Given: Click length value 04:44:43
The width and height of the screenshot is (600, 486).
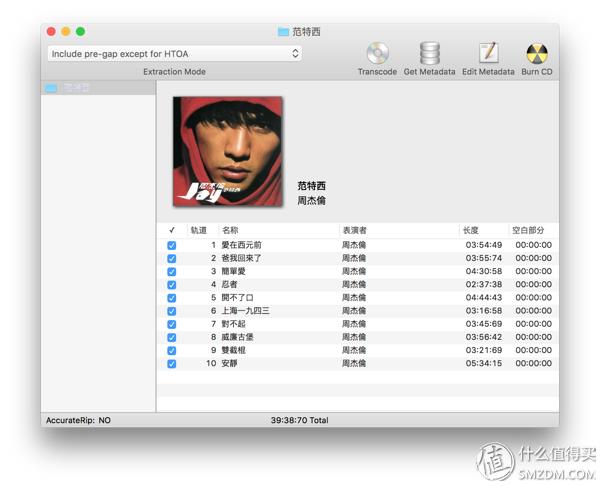Looking at the screenshot, I should click(484, 298).
